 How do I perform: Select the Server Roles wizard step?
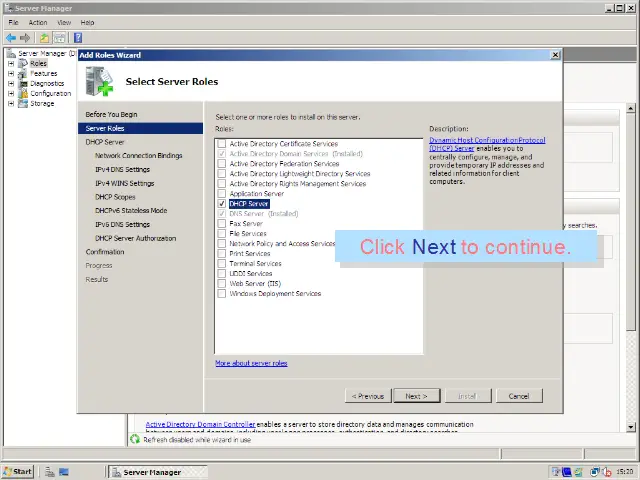tap(140, 128)
